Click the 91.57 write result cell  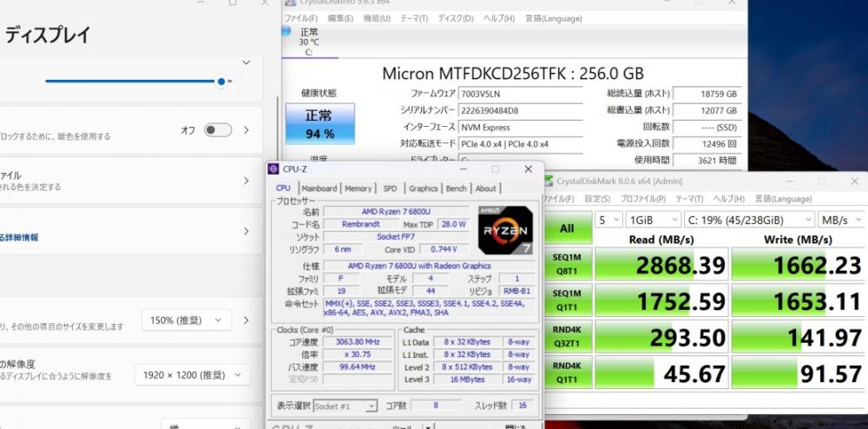click(799, 373)
